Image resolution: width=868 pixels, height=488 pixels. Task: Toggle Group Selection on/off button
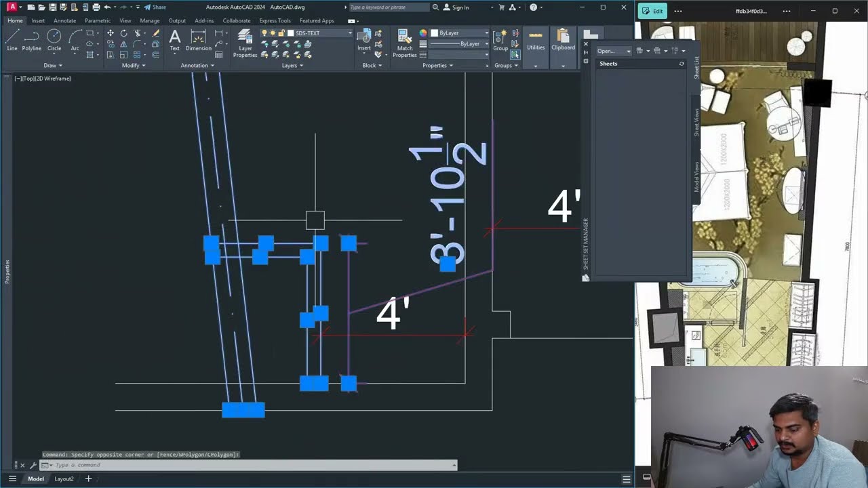[515, 55]
